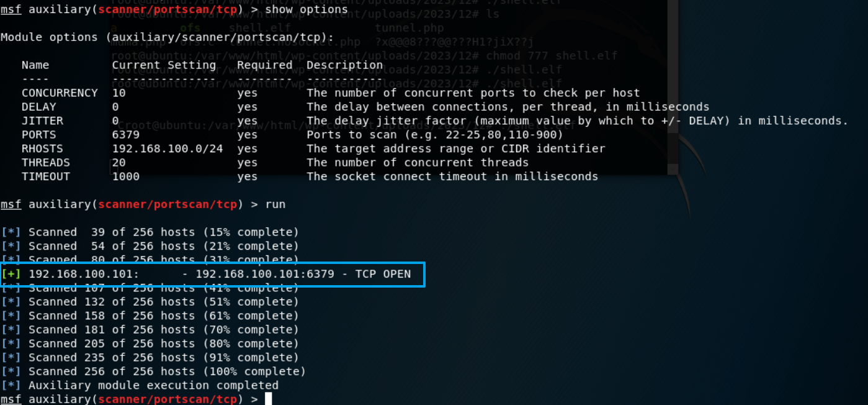Click the RHOSTS option name
This screenshot has height=405, width=868.
tap(42, 149)
